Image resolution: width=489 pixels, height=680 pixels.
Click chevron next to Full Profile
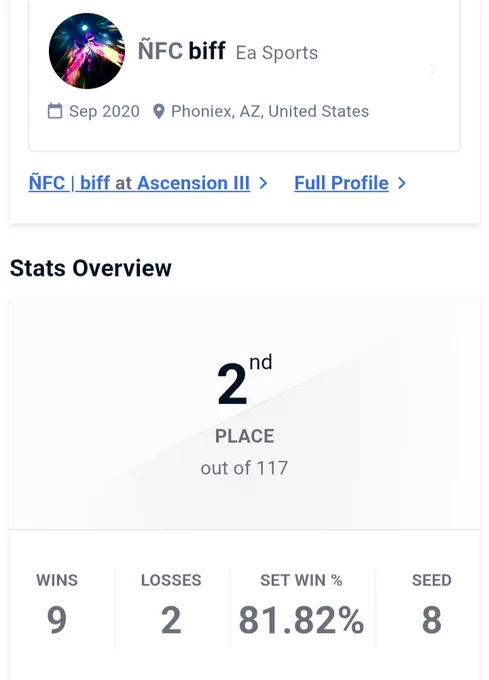[402, 183]
